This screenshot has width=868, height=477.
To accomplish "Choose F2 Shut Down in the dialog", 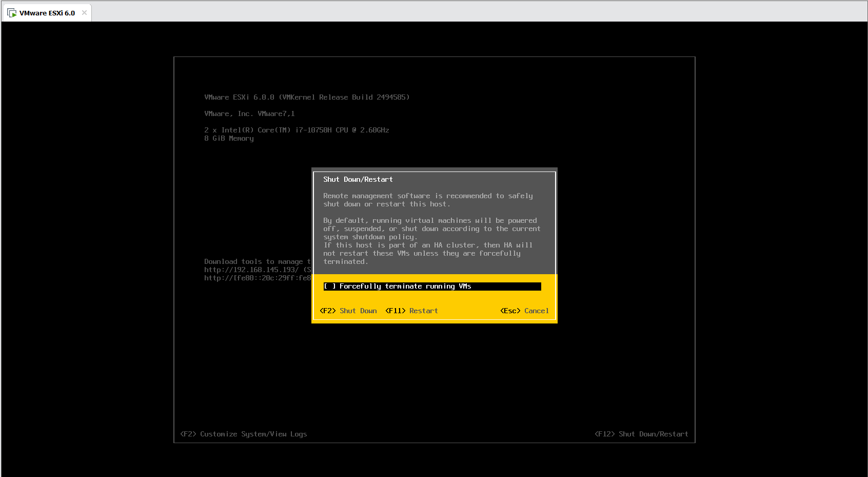I will 348,311.
